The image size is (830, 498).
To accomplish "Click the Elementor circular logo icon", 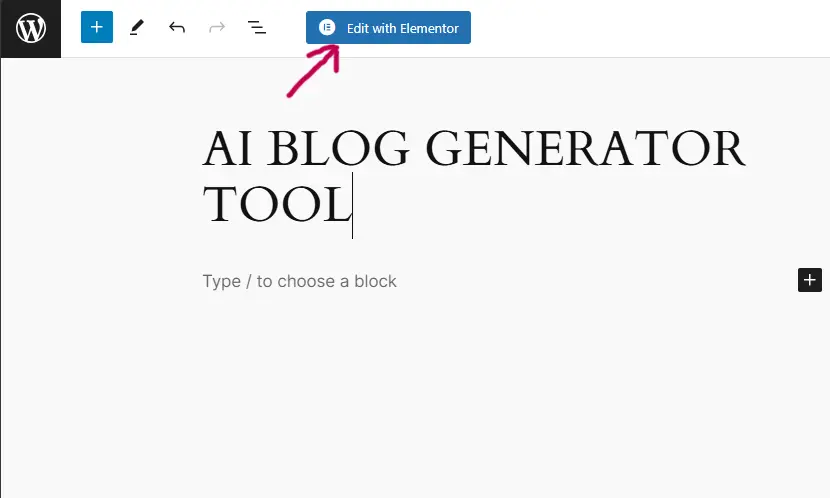I will tap(326, 28).
